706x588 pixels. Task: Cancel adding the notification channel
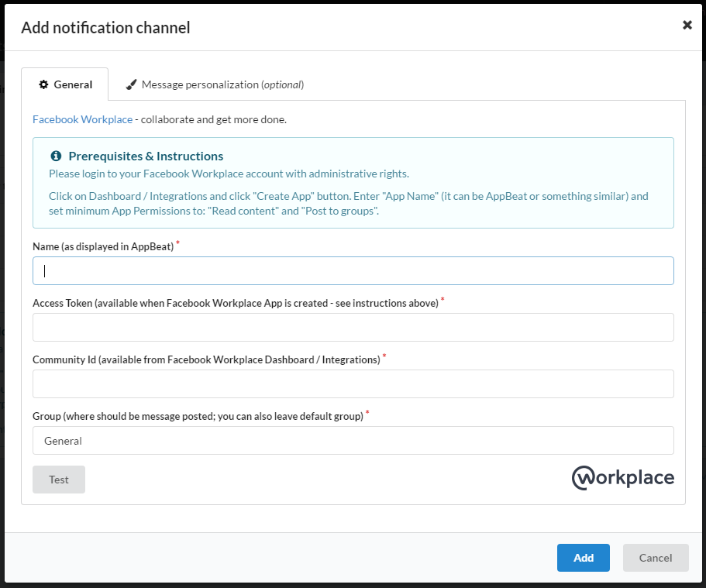(656, 558)
